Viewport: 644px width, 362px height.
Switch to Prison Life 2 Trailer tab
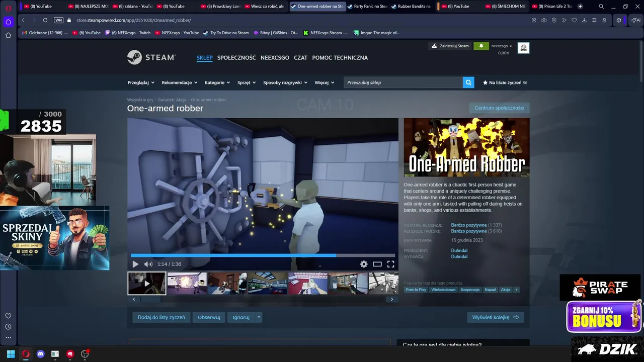click(551, 7)
